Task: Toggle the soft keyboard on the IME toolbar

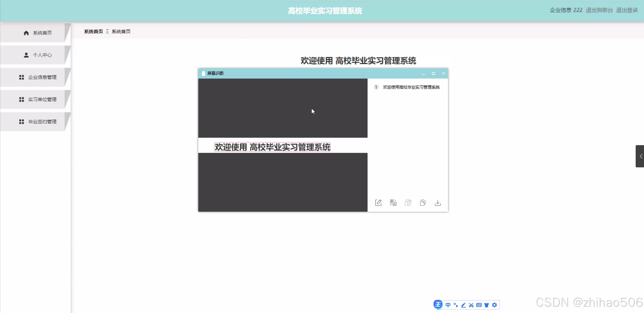Action: (479, 305)
